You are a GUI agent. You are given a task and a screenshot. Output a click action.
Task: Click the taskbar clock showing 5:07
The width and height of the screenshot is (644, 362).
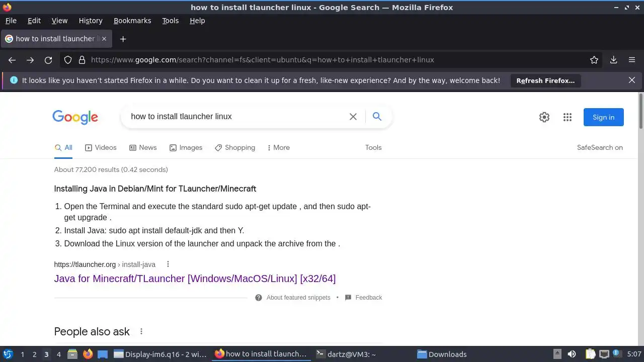(634, 354)
